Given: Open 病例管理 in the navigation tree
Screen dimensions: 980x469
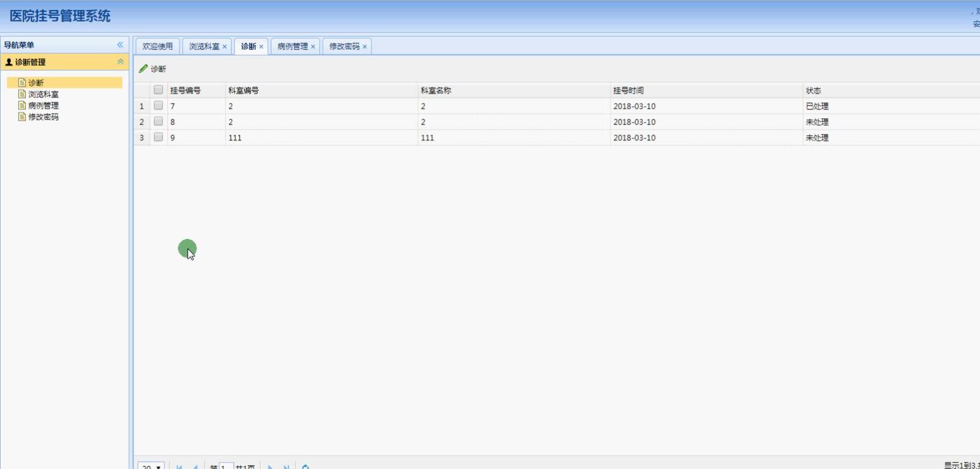Looking at the screenshot, I should pos(44,106).
